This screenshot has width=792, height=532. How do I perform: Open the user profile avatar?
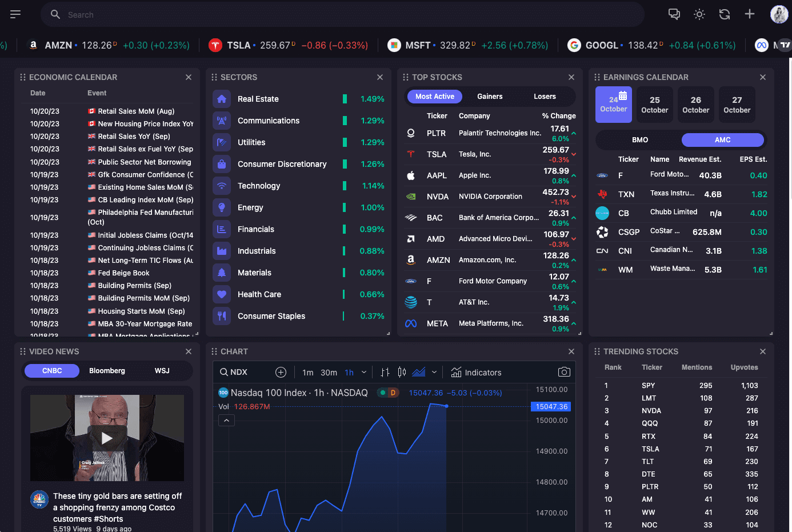(x=779, y=14)
